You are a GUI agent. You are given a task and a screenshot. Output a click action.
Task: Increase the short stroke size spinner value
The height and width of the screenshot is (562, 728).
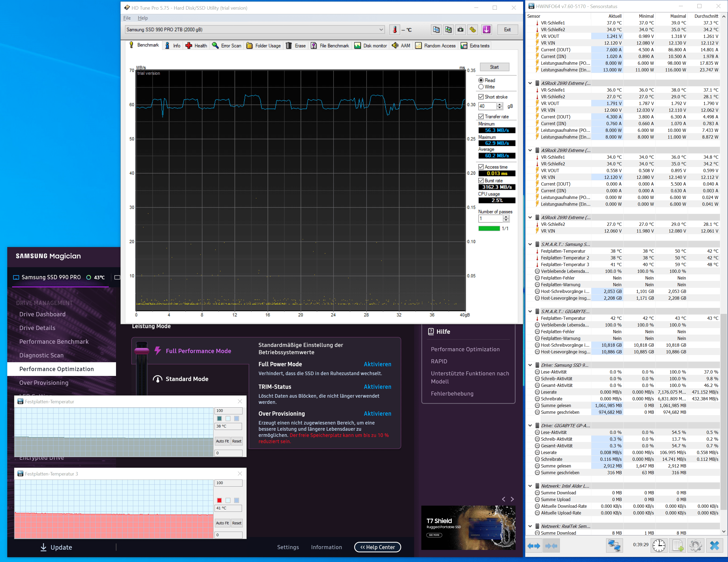pos(499,104)
